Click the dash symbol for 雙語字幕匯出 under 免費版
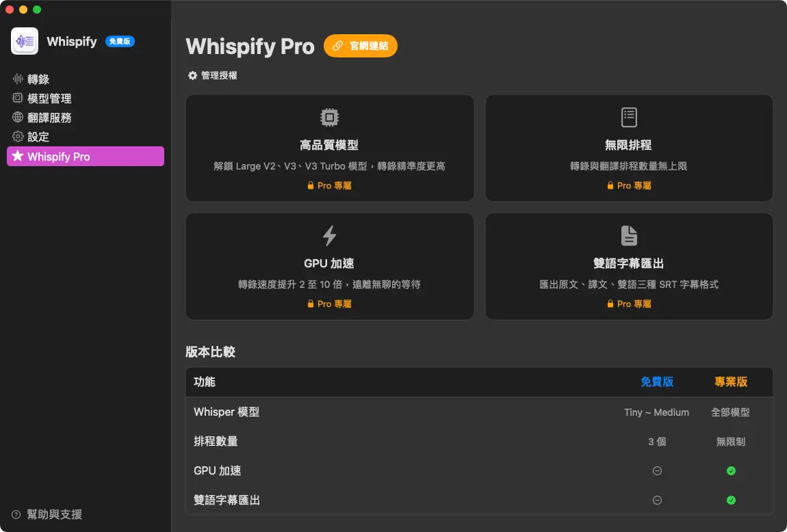787x532 pixels. click(x=657, y=500)
